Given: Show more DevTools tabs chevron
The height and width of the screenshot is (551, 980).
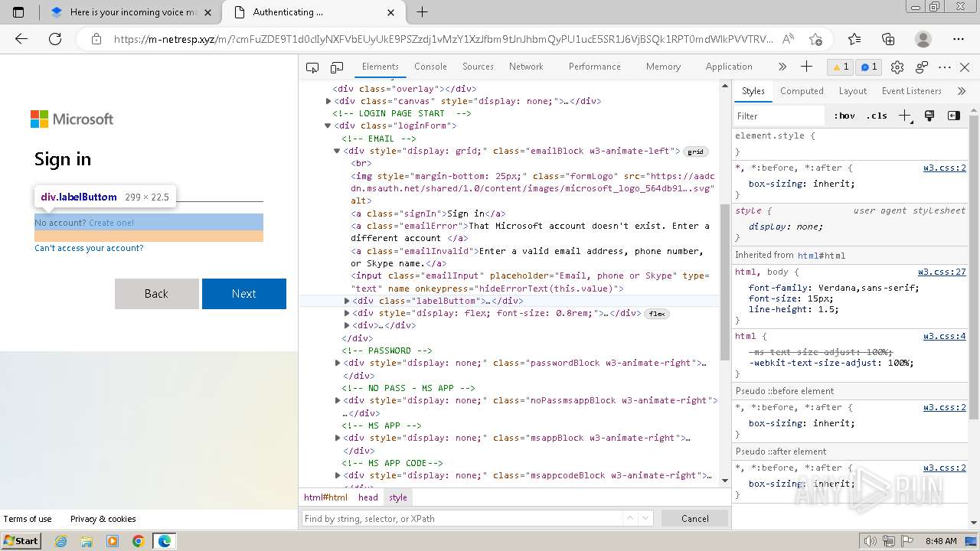Looking at the screenshot, I should pos(782,67).
